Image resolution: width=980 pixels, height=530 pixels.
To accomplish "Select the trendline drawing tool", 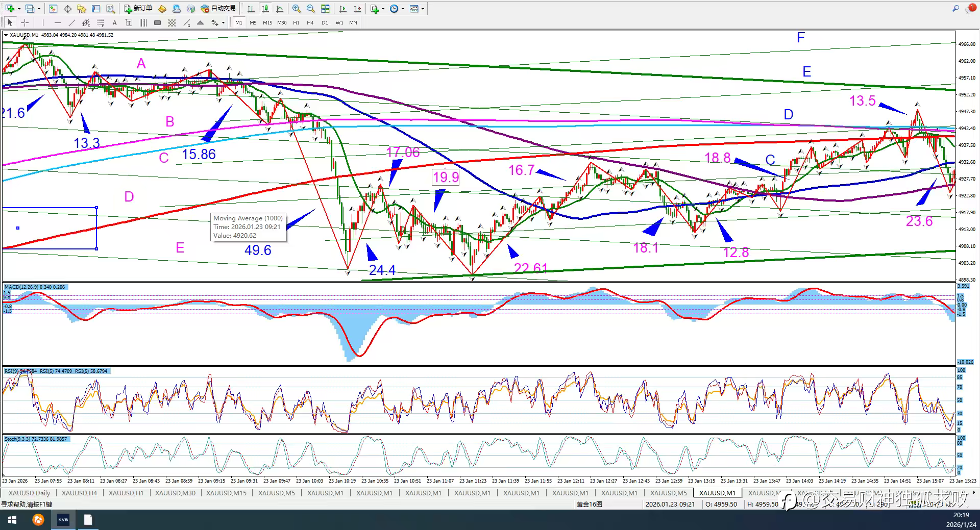I will coord(71,22).
